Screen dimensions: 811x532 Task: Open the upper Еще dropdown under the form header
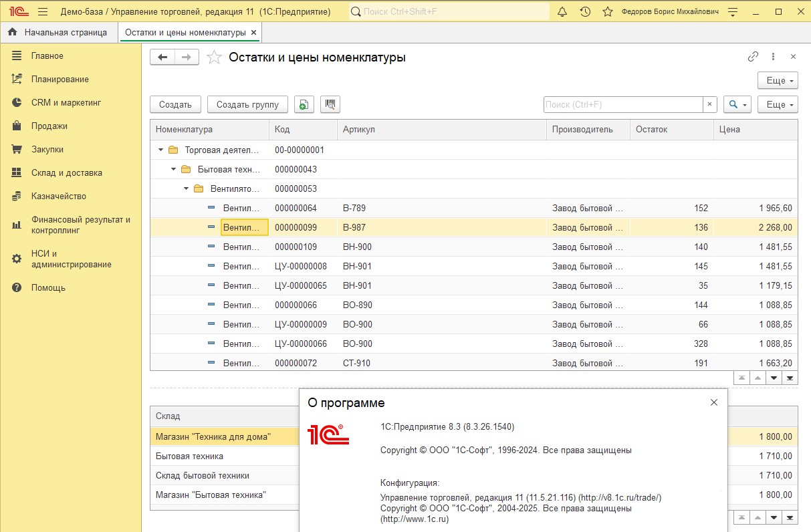click(x=778, y=80)
